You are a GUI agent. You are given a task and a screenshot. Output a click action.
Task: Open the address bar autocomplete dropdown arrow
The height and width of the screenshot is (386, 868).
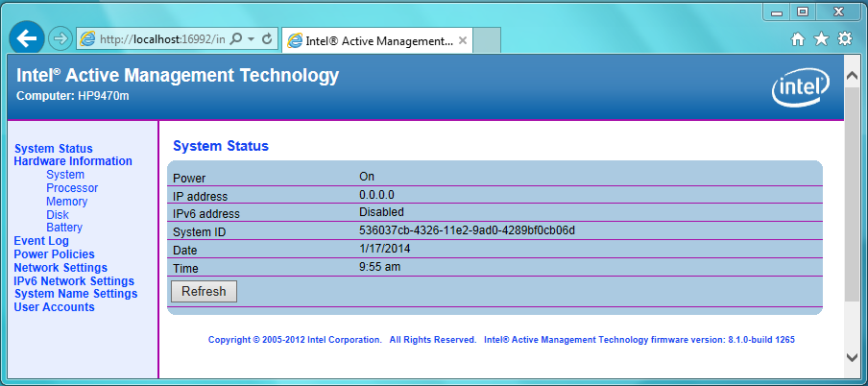click(x=251, y=39)
